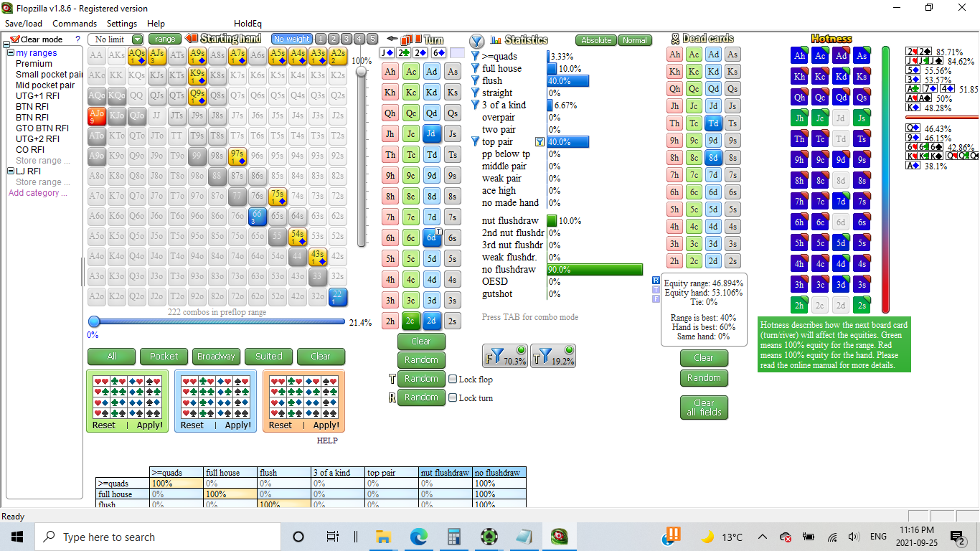Toggle pocket 22 in the range grid
980x551 pixels.
(338, 296)
